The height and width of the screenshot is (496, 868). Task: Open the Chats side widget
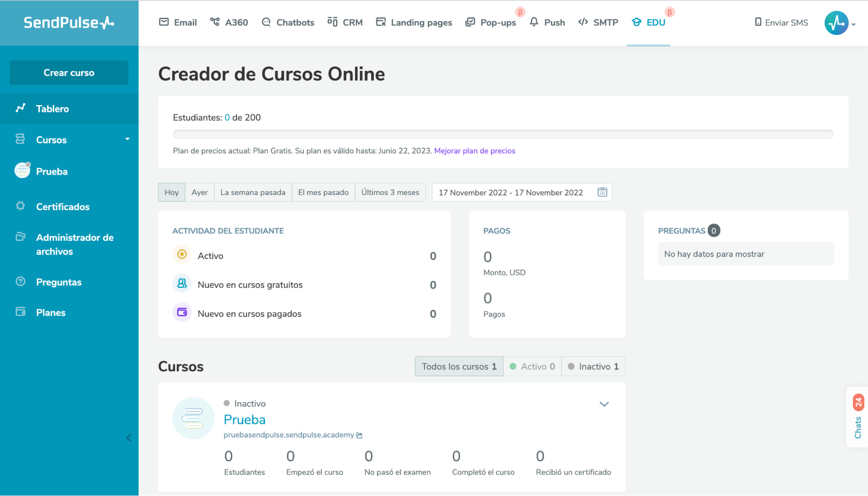point(858,417)
